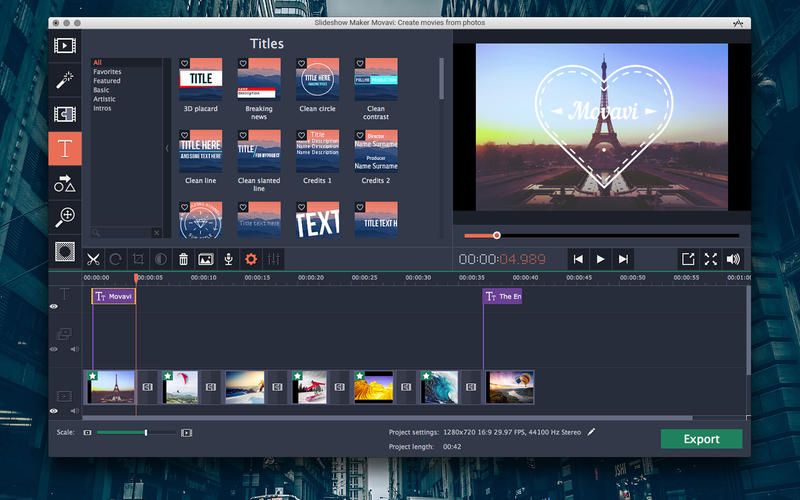The image size is (800, 500).
Task: Open the Transitions panel in sidebar
Action: click(x=65, y=114)
